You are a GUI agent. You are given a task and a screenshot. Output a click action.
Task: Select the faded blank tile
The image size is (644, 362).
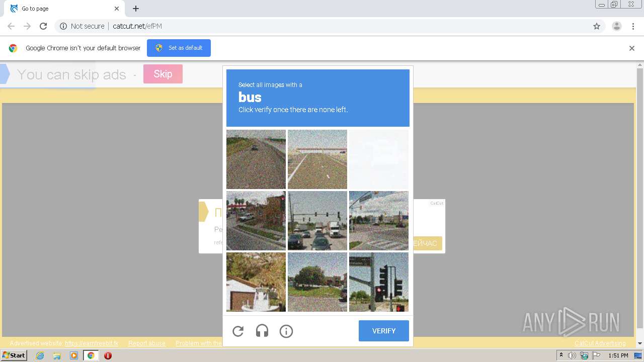(x=379, y=159)
